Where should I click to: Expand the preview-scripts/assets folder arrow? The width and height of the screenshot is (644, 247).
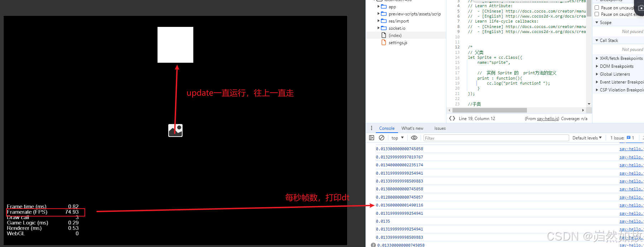tap(378, 14)
